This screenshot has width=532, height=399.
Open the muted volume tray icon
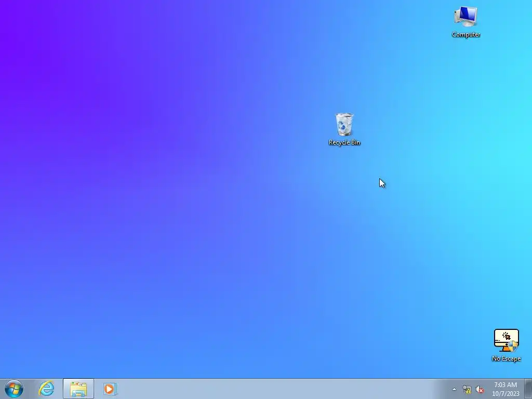pos(480,389)
